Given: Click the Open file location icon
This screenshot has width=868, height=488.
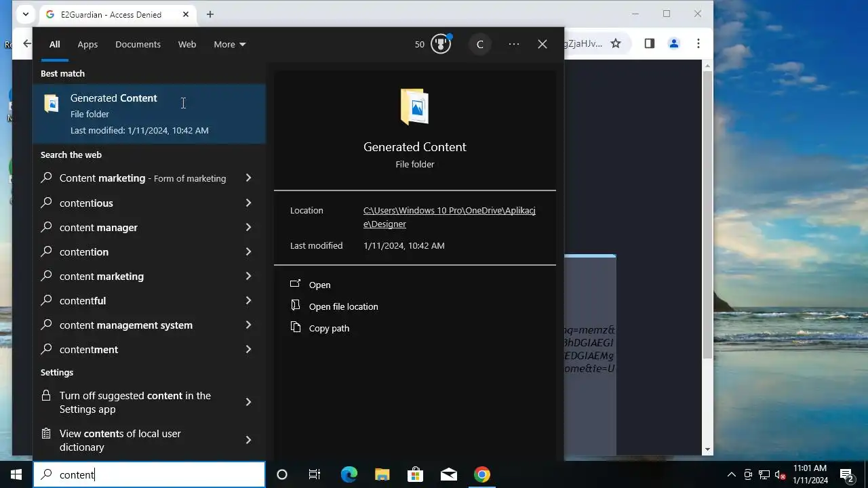Looking at the screenshot, I should [x=295, y=306].
